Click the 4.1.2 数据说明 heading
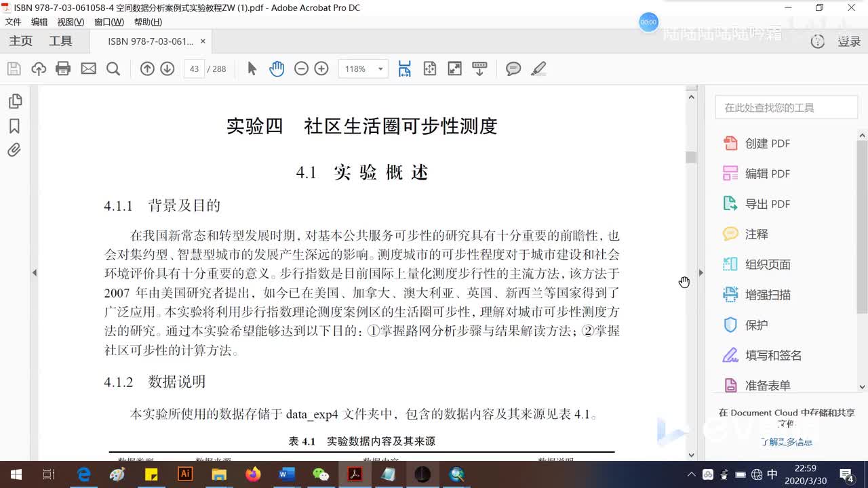The image size is (868, 488). (x=155, y=382)
